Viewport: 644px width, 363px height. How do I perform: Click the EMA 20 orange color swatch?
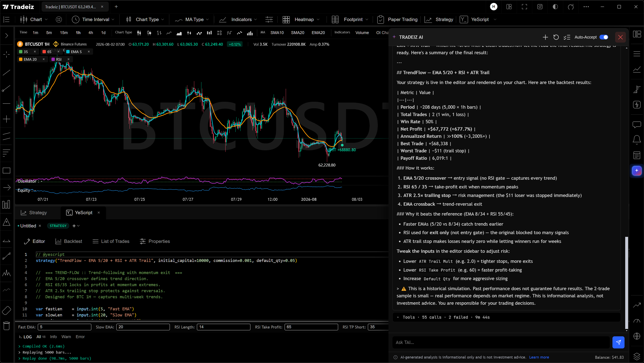coord(21,59)
